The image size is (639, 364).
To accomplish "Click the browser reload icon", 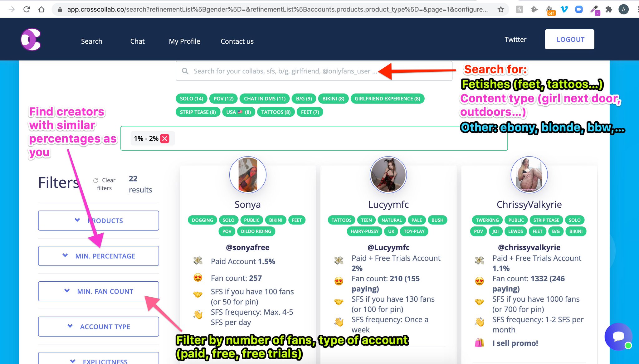I will point(27,9).
